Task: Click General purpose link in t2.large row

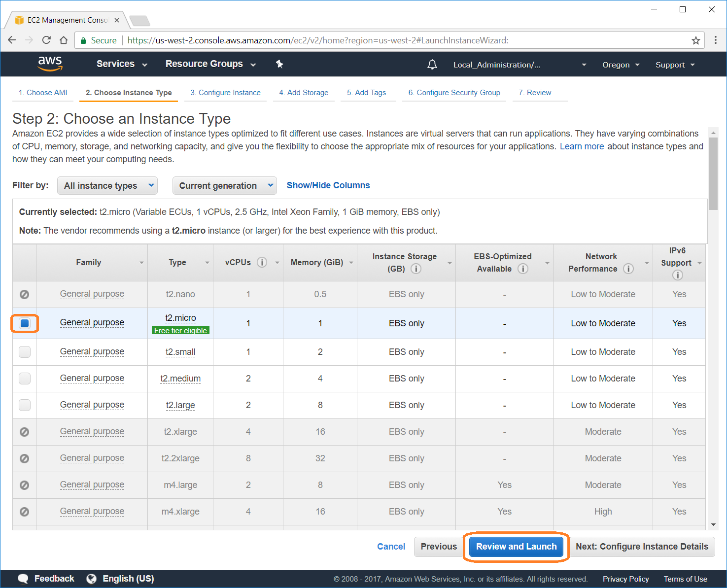Action: (92, 405)
